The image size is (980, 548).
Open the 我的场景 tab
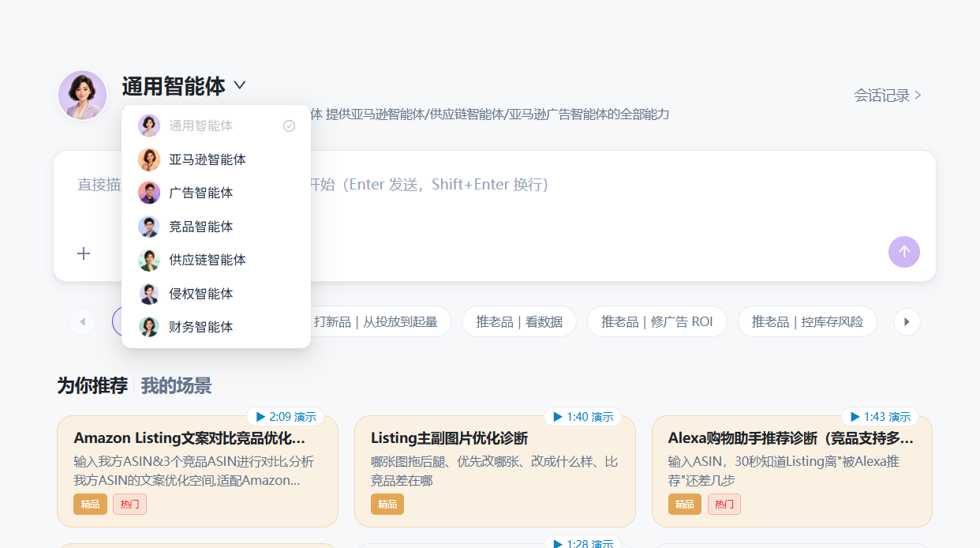click(177, 386)
